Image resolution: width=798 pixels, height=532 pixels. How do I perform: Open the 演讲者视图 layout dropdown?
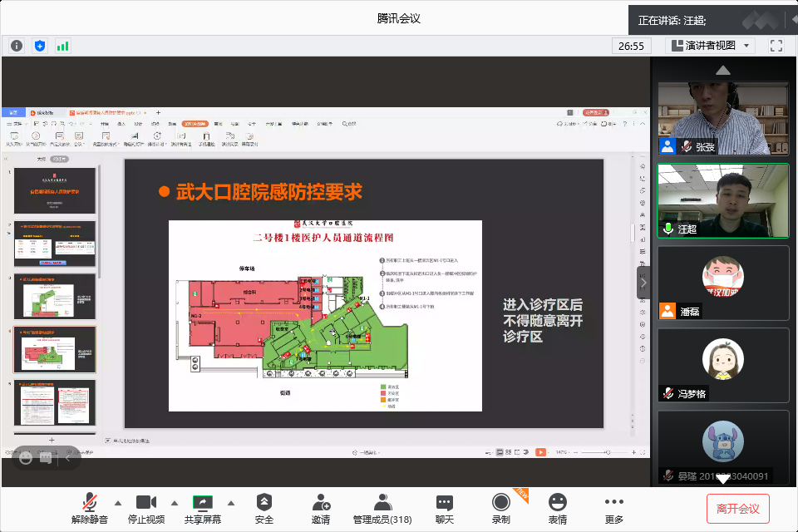point(711,46)
